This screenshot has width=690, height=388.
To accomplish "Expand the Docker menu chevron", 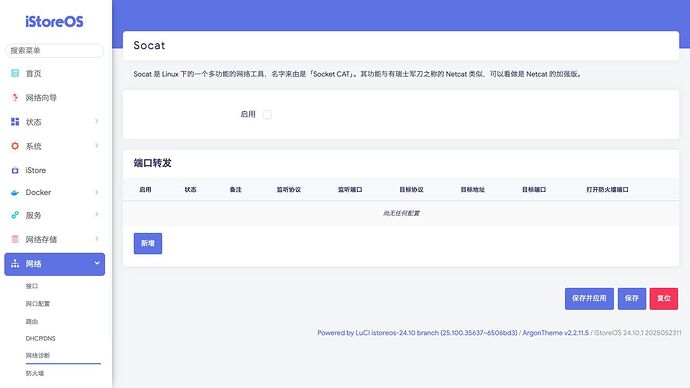I will pos(96,192).
